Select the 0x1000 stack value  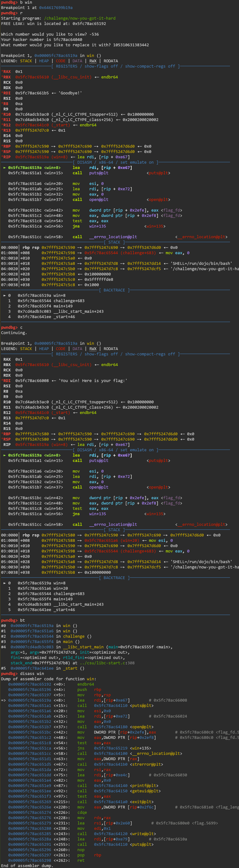(x=92, y=285)
